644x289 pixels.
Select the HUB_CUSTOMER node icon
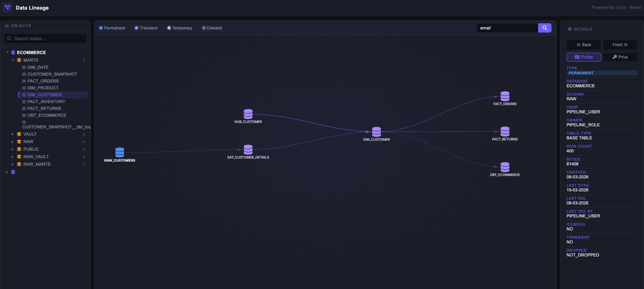coord(248,114)
